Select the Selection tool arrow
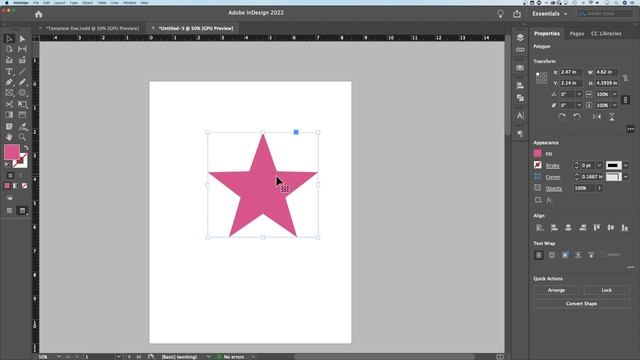 tap(9, 39)
